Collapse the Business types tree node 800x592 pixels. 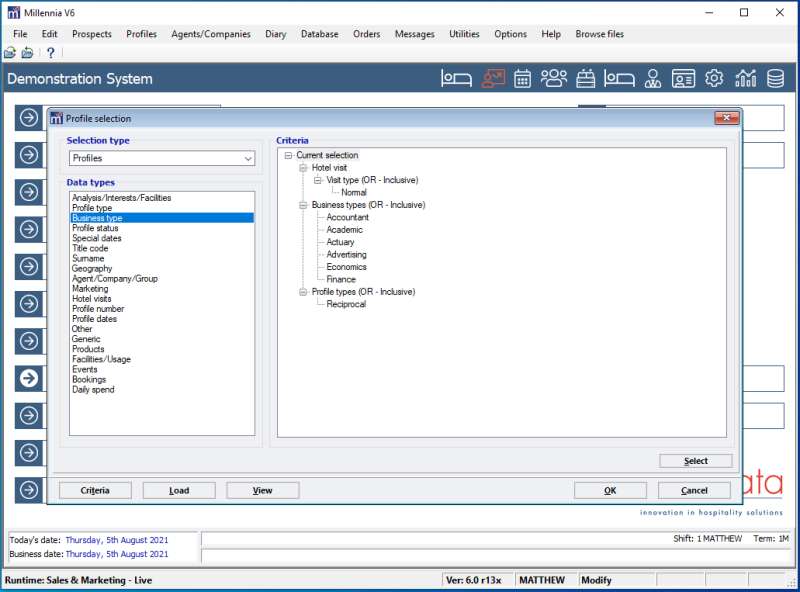pyautogui.click(x=303, y=205)
